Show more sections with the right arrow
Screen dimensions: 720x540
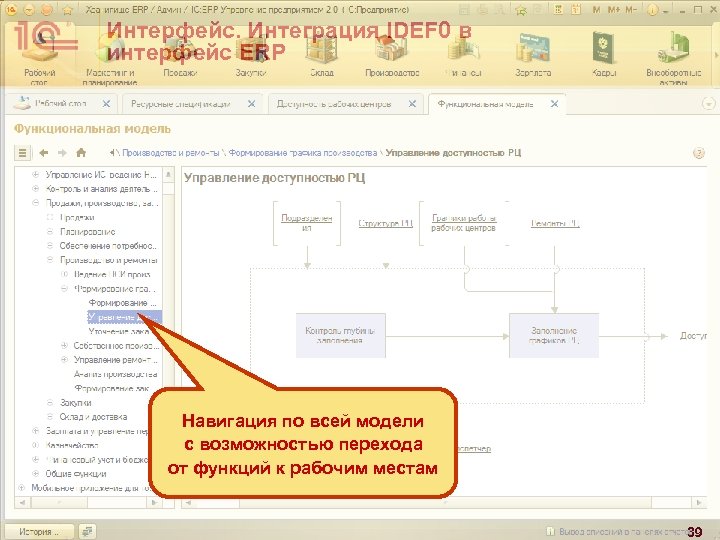tap(716, 55)
